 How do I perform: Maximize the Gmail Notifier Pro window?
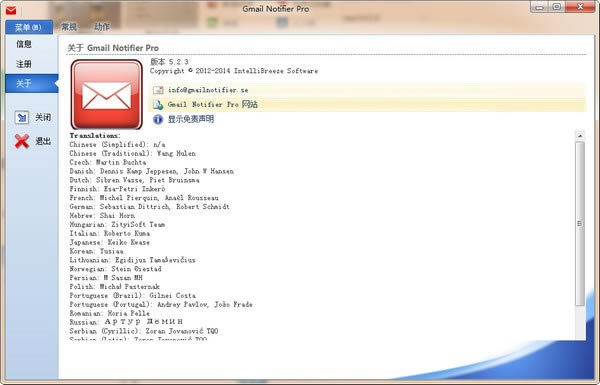coord(557,7)
